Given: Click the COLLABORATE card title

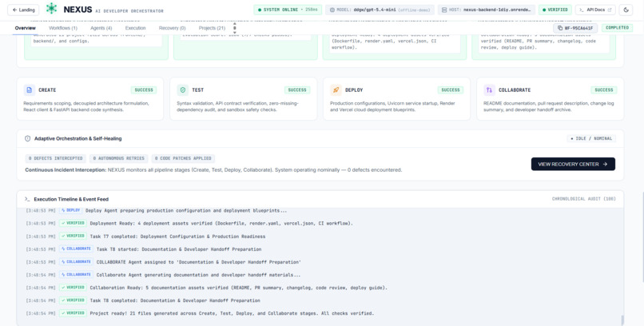Looking at the screenshot, I should tap(515, 90).
